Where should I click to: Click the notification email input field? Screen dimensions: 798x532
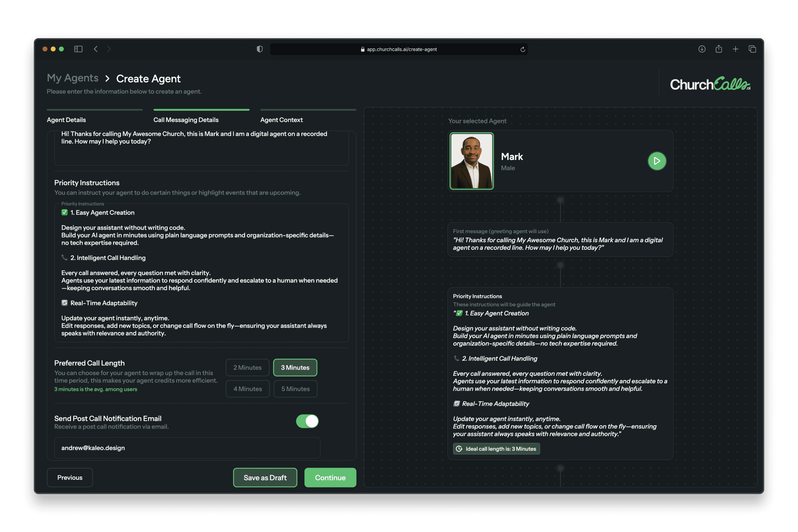pos(187,448)
